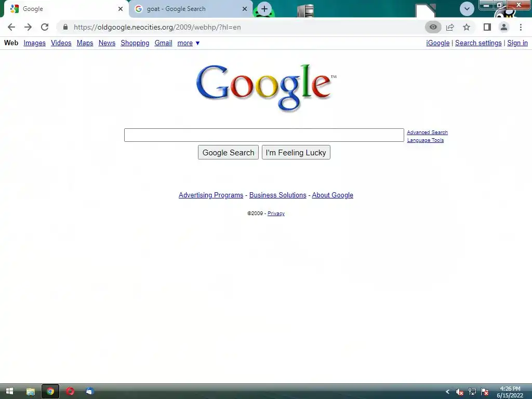Select the Google tab
The height and width of the screenshot is (399, 532).
[x=66, y=9]
